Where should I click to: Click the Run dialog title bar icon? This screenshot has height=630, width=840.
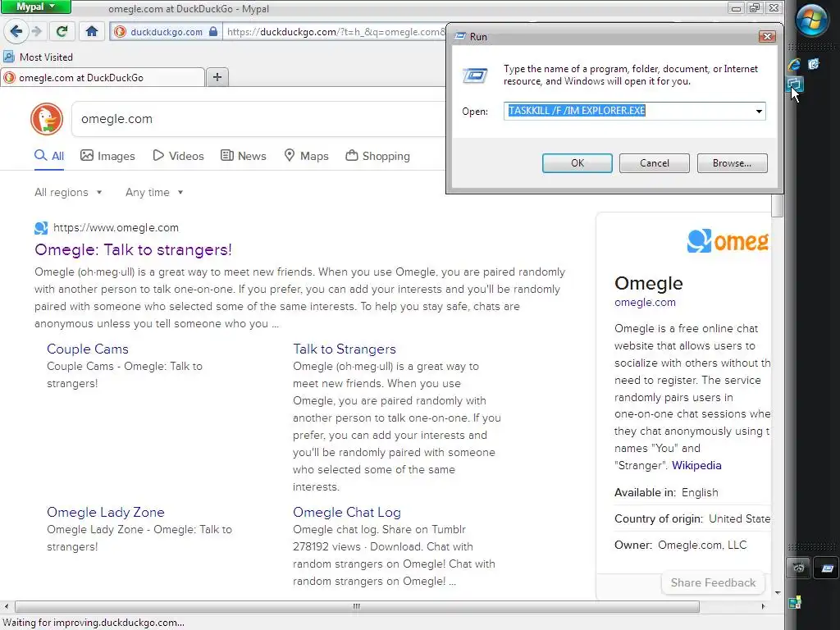pyautogui.click(x=459, y=36)
